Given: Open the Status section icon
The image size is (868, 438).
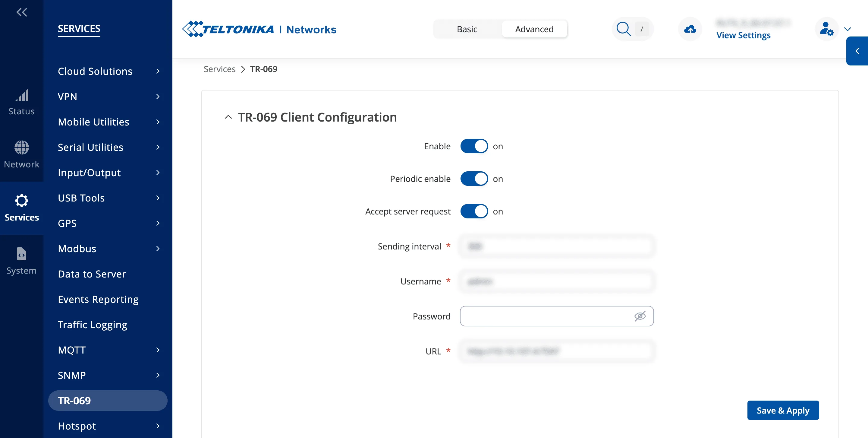Looking at the screenshot, I should pos(22,95).
